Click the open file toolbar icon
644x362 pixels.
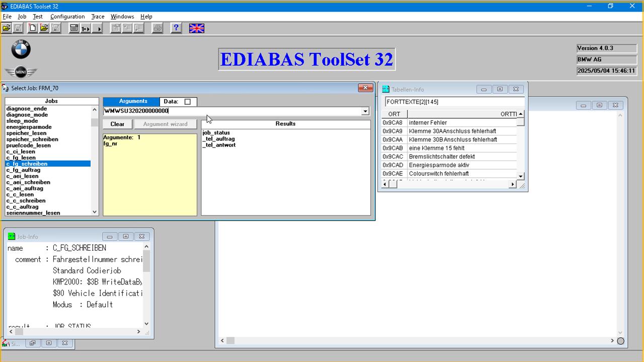(x=7, y=28)
